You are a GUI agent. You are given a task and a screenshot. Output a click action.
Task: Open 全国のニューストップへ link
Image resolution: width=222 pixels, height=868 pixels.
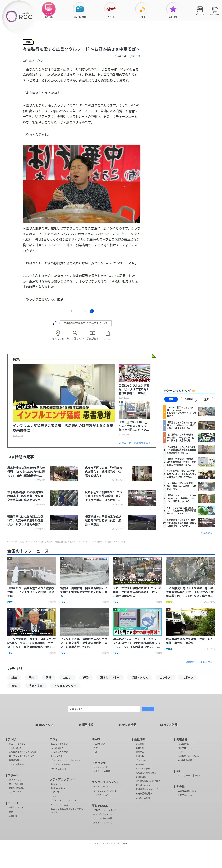(x=200, y=662)
